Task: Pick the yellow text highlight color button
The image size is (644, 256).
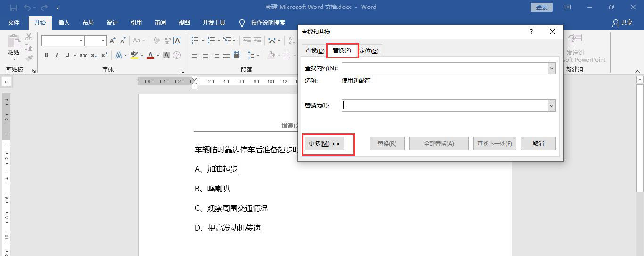Action: point(134,55)
